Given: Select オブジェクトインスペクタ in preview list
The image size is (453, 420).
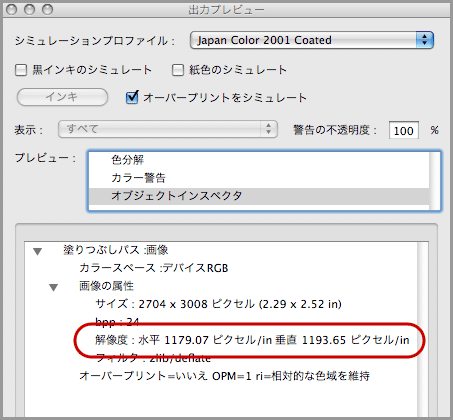Looking at the screenshot, I should point(259,196).
